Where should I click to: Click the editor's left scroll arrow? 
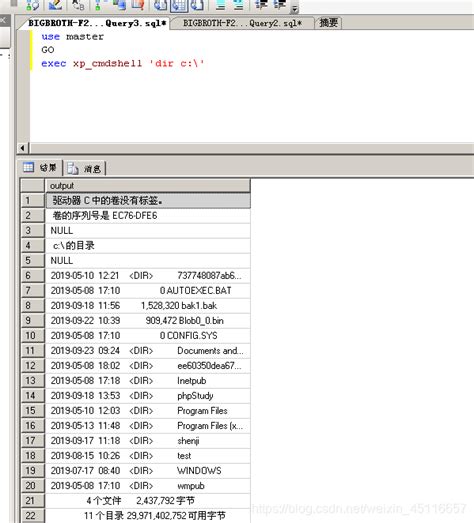pyautogui.click(x=23, y=148)
